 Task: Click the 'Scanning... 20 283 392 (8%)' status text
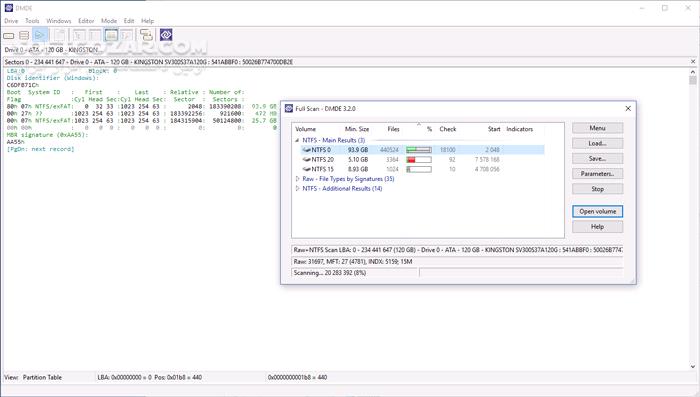[330, 272]
